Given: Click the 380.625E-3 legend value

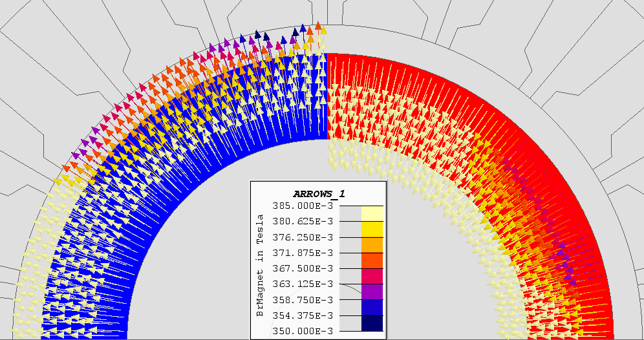Looking at the screenshot, I should [x=303, y=221].
